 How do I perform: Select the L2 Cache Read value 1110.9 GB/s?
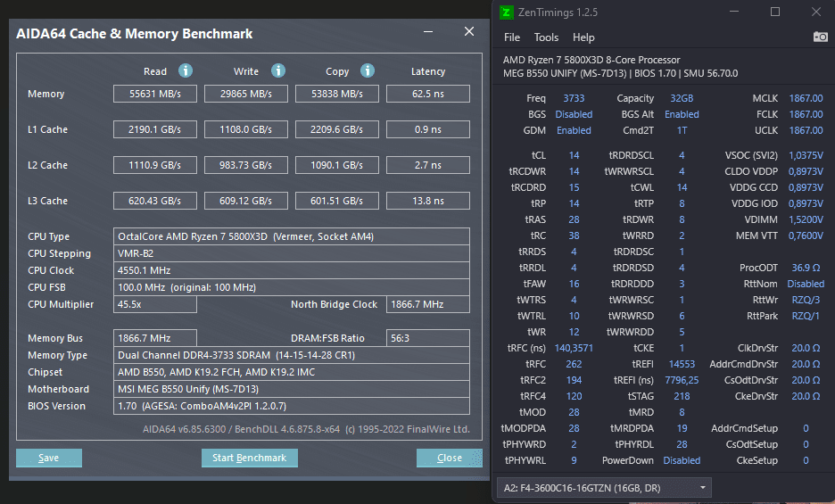click(155, 165)
